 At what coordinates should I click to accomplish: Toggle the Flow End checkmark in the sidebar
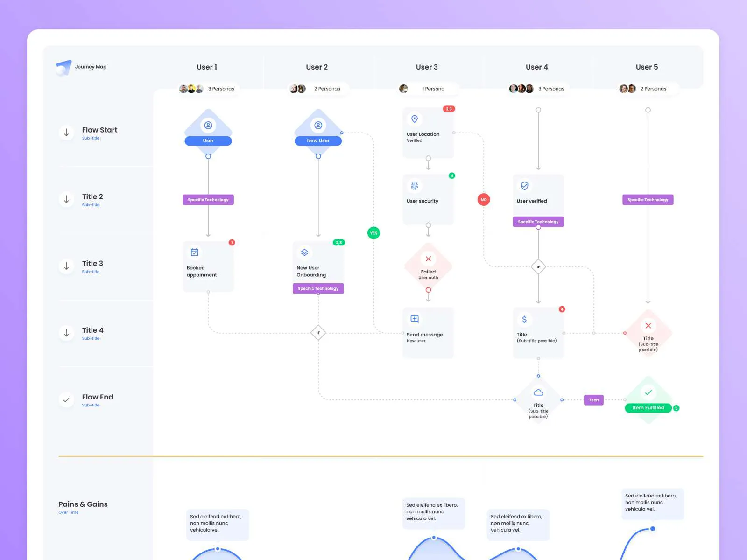tap(66, 400)
